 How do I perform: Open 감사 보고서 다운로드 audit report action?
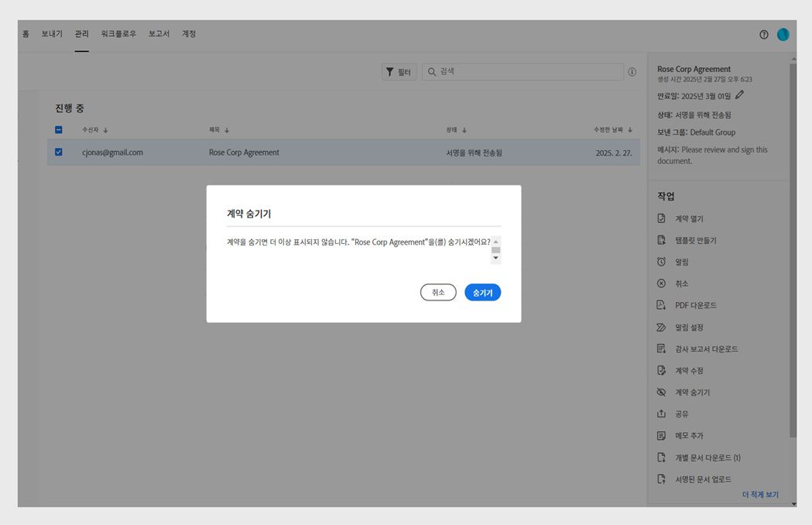coord(663,348)
